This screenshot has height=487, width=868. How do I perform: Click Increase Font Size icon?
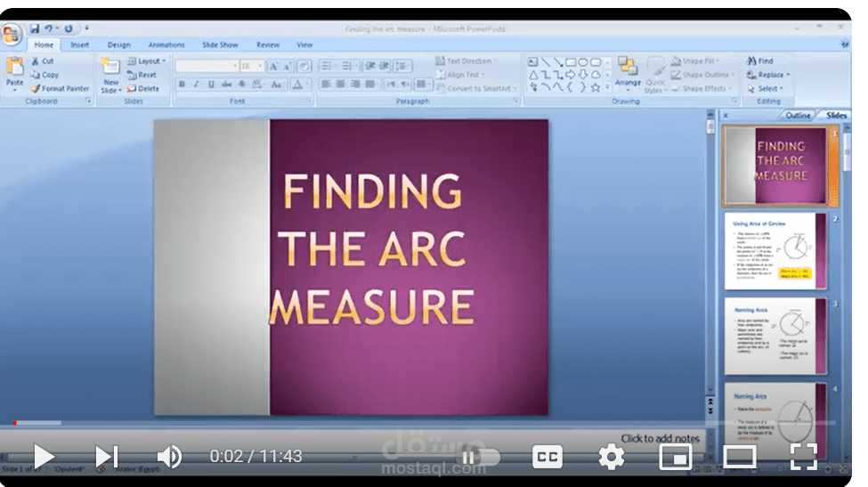273,67
